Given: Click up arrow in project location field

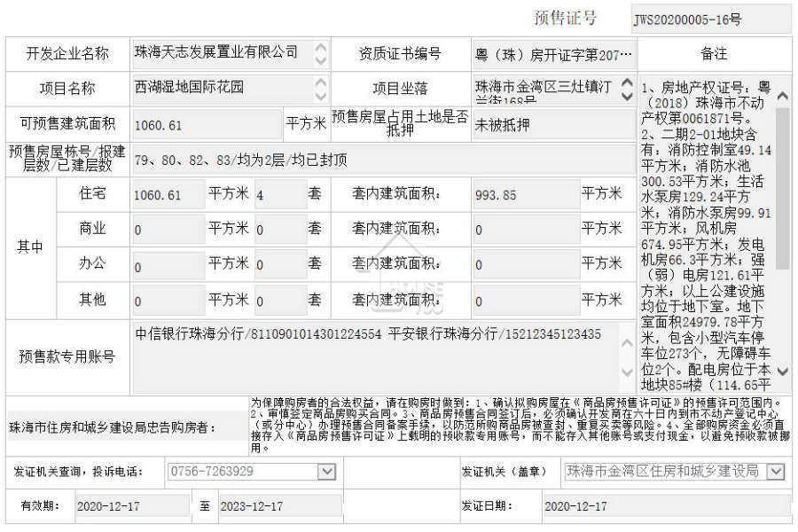Looking at the screenshot, I should click(628, 82).
